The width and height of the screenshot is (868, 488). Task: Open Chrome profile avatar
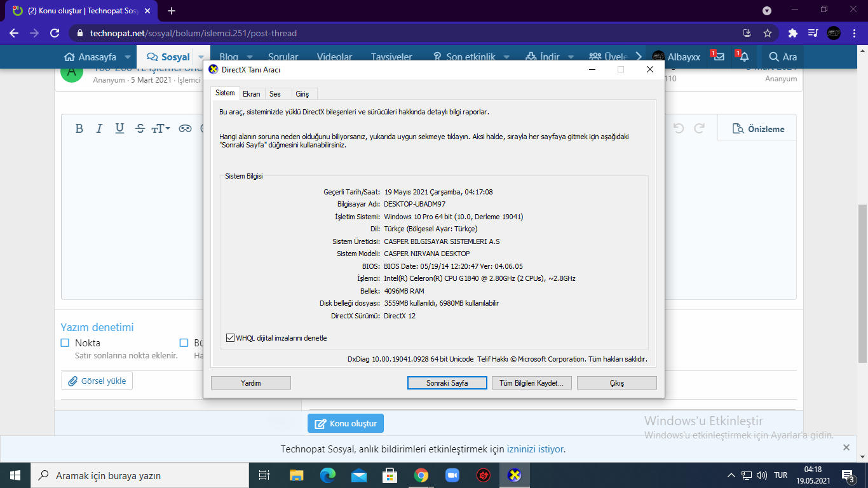point(833,33)
